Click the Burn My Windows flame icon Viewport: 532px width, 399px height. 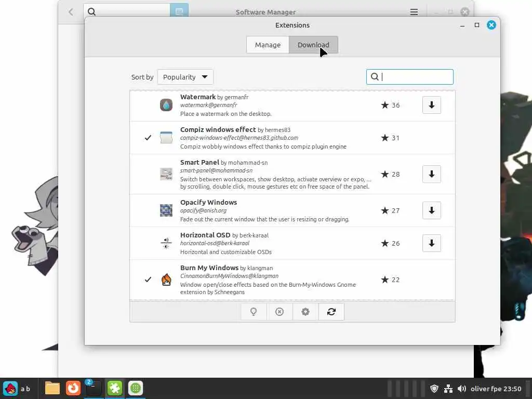166,280
